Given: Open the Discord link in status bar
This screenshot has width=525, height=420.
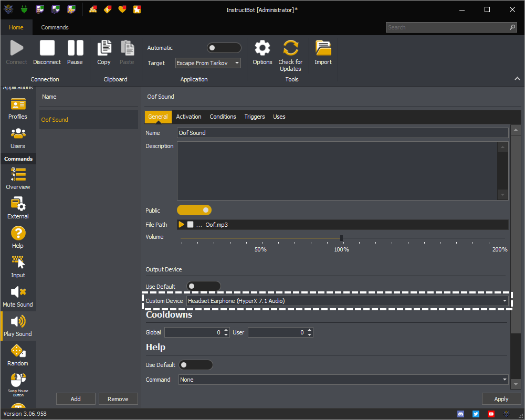Looking at the screenshot, I should point(461,414).
